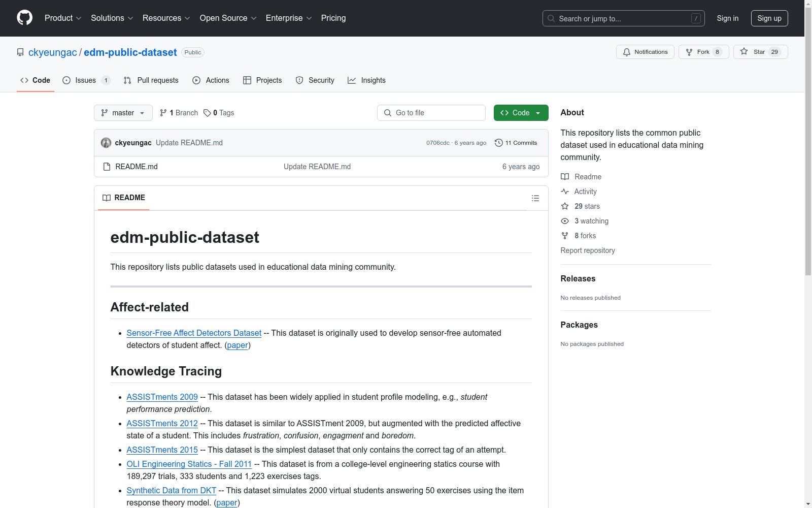Image resolution: width=812 pixels, height=508 pixels.
Task: Click the Sign in link
Action: (728, 18)
